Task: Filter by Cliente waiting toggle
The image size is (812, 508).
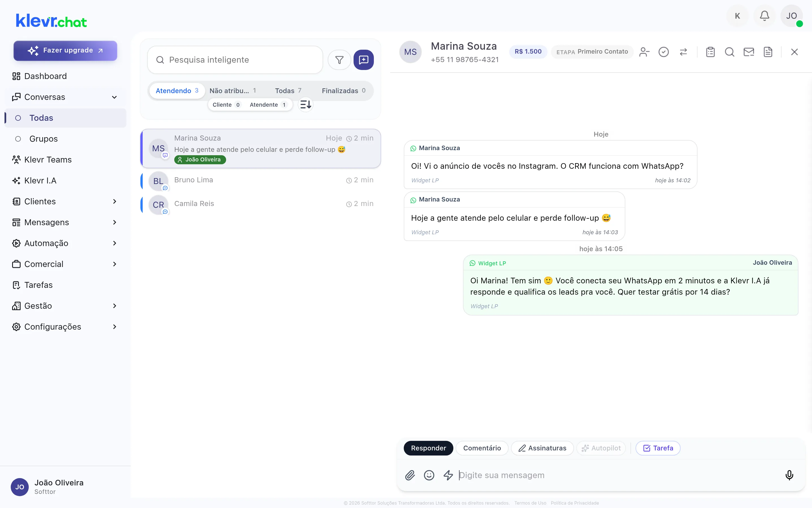Action: tap(226, 105)
